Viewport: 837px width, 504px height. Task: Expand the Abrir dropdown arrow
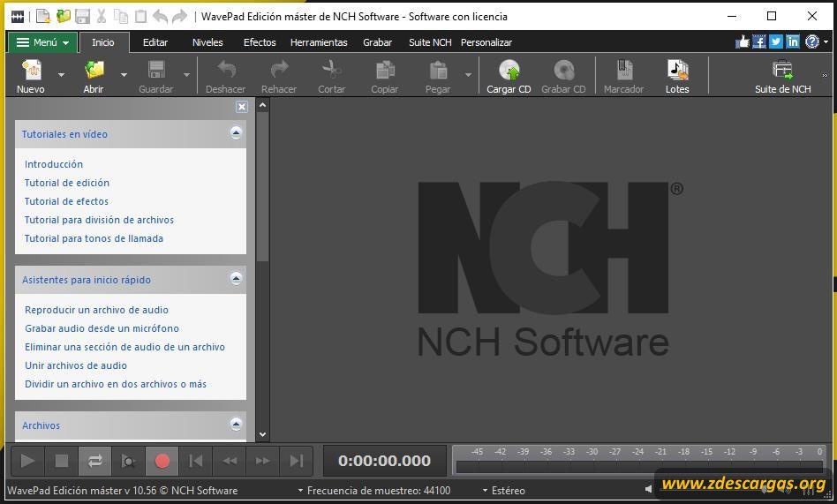tap(124, 75)
